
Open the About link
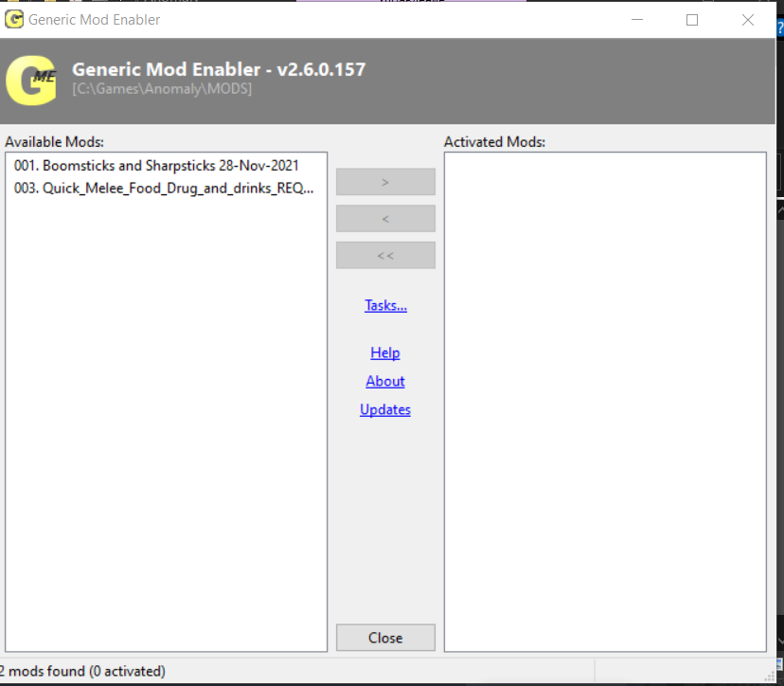(x=385, y=381)
